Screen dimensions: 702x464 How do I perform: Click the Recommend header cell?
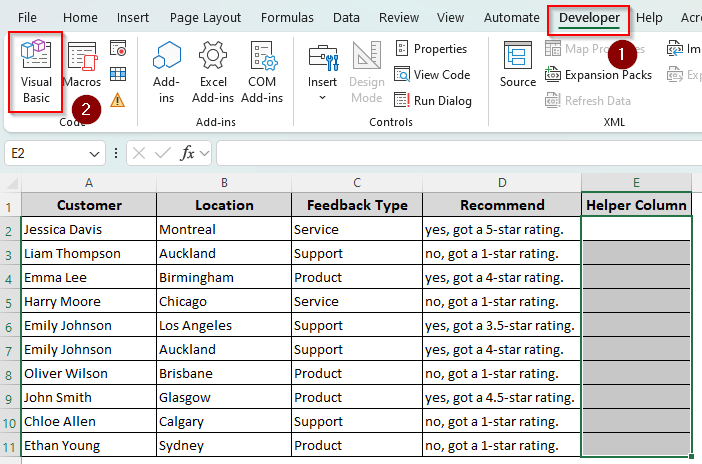click(502, 205)
